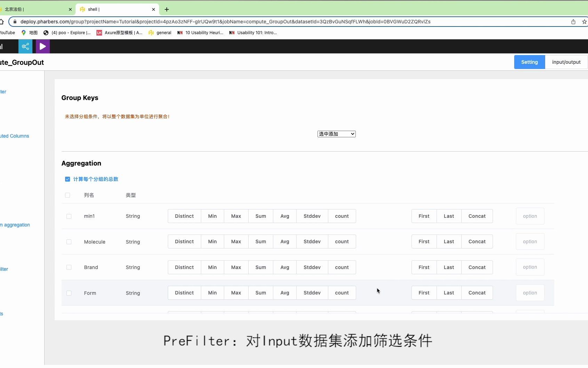The image size is (588, 368).
Task: Click First for the Form column
Action: [424, 293]
